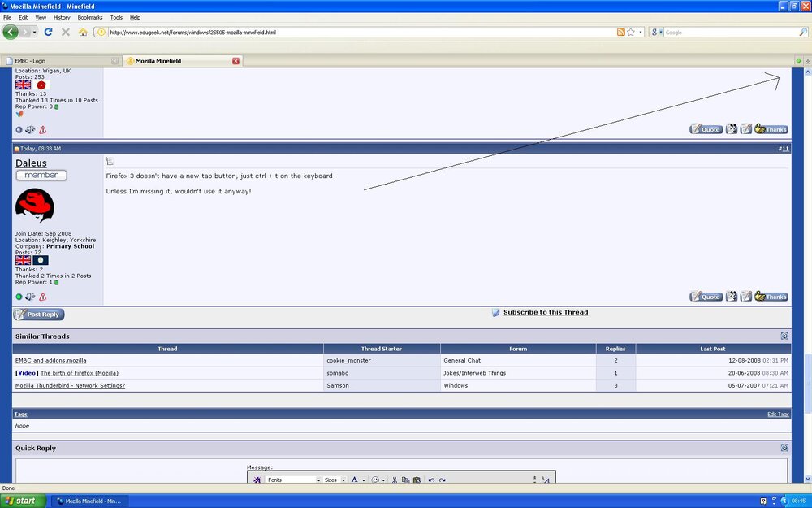Viewport: 812px width, 508px height.
Task: Click the redo arrow in editor toolbar
Action: click(443, 480)
